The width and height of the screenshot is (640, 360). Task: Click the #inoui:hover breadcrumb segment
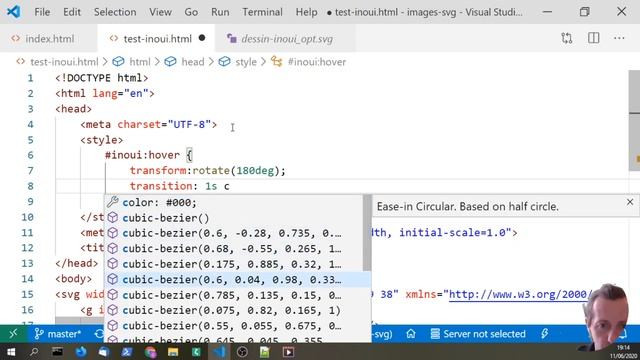point(317,62)
